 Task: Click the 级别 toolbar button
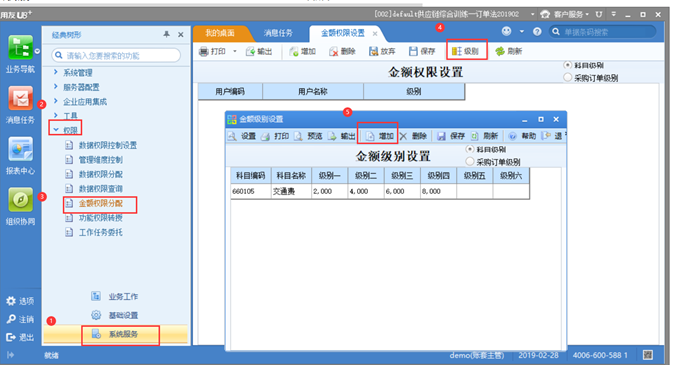pyautogui.click(x=465, y=52)
